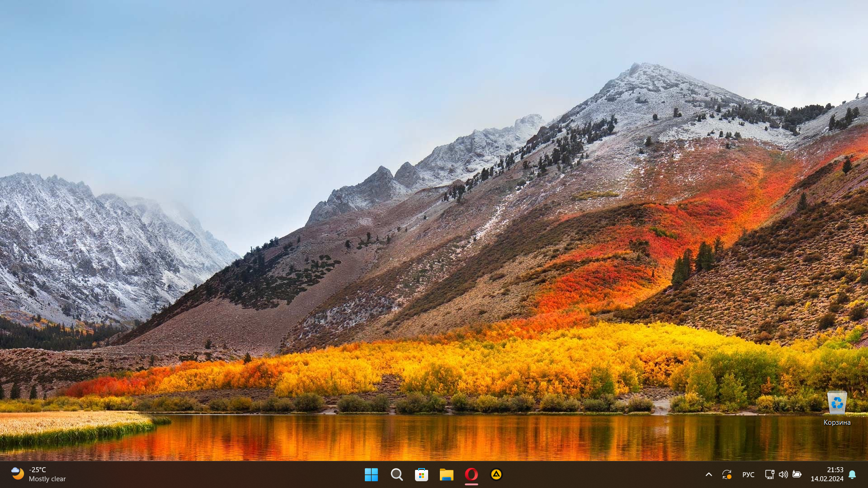
Task: Open notifications bell icon
Action: pyautogui.click(x=852, y=474)
